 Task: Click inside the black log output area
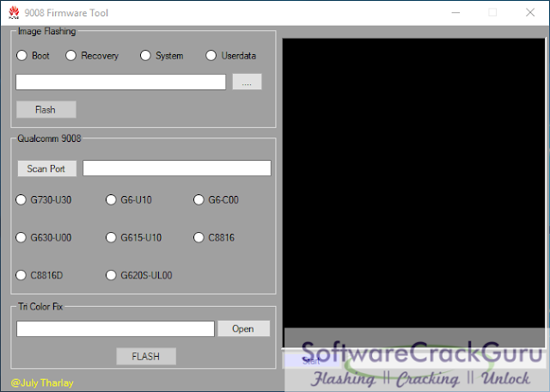pos(413,193)
